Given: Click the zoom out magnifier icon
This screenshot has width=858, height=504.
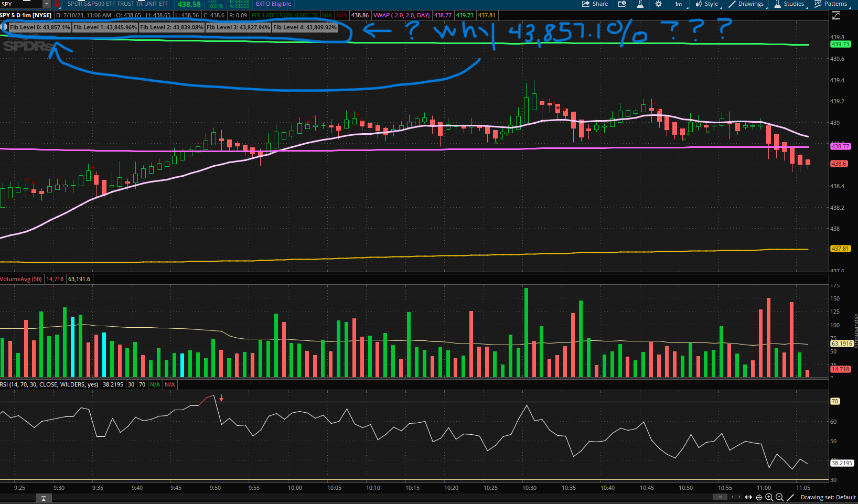Looking at the screenshot, I should (779, 497).
